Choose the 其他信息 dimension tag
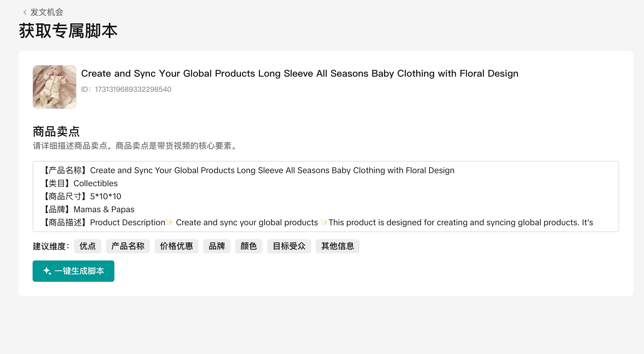The width and height of the screenshot is (644, 354). 338,246
